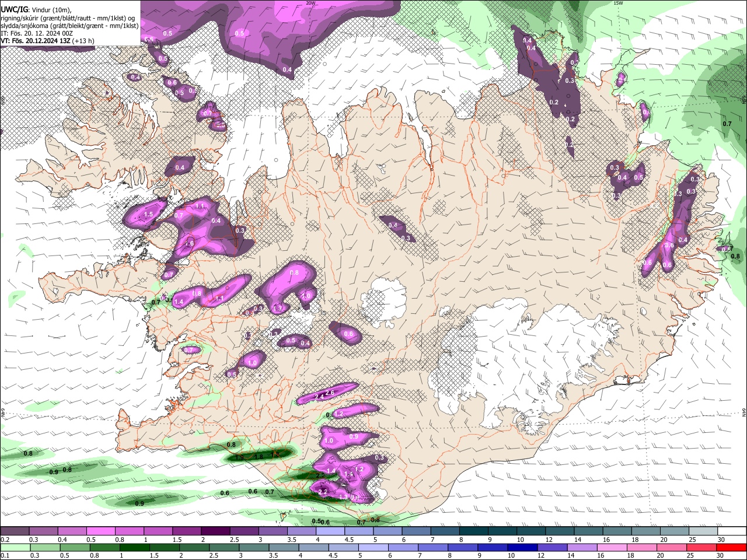Select the darkest green 1 swatch in lower legend row
Image resolution: width=747 pixels, height=560 pixels.
[x=134, y=548]
